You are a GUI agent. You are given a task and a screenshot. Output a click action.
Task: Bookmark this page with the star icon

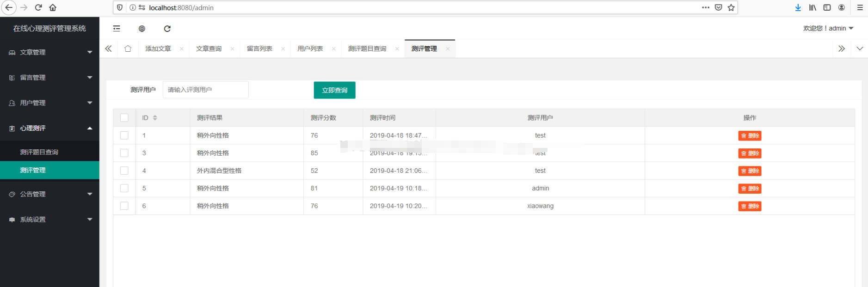click(731, 7)
